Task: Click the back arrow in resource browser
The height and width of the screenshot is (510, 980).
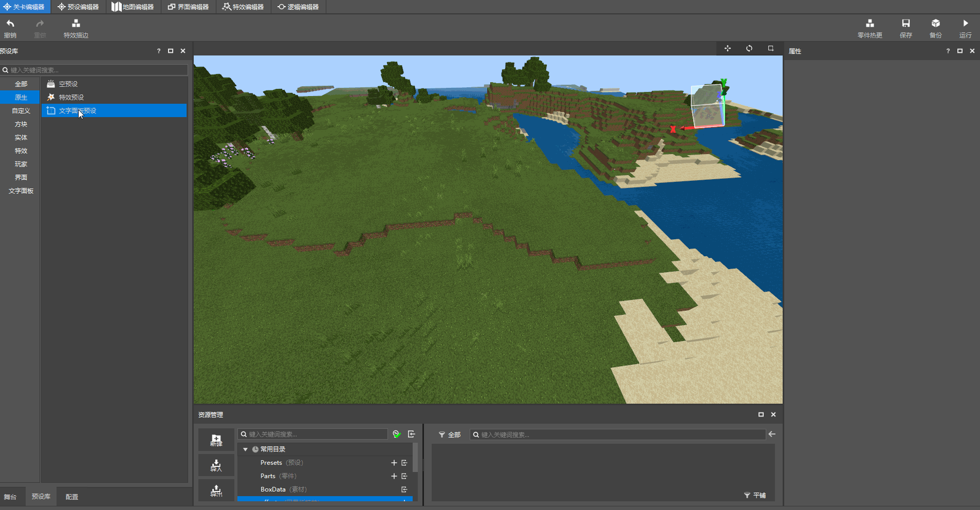Action: click(772, 435)
